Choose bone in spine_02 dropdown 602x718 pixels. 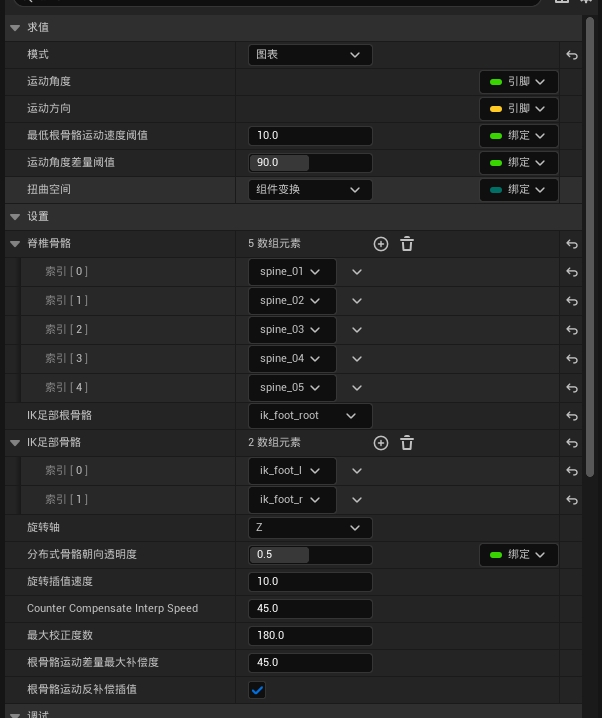(292, 300)
